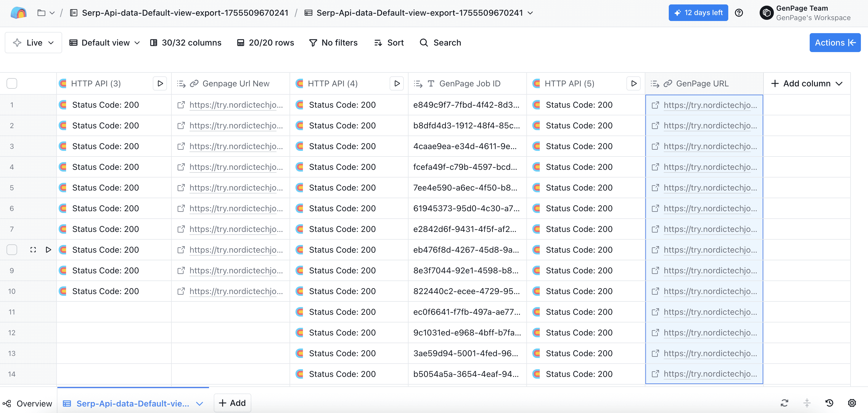Run row 8 play button
Image resolution: width=868 pixels, height=413 pixels.
tap(48, 250)
